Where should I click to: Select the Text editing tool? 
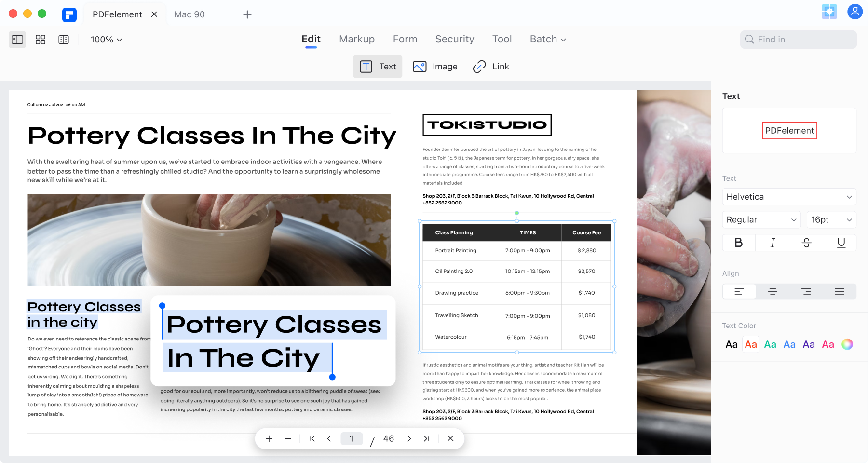(x=378, y=67)
